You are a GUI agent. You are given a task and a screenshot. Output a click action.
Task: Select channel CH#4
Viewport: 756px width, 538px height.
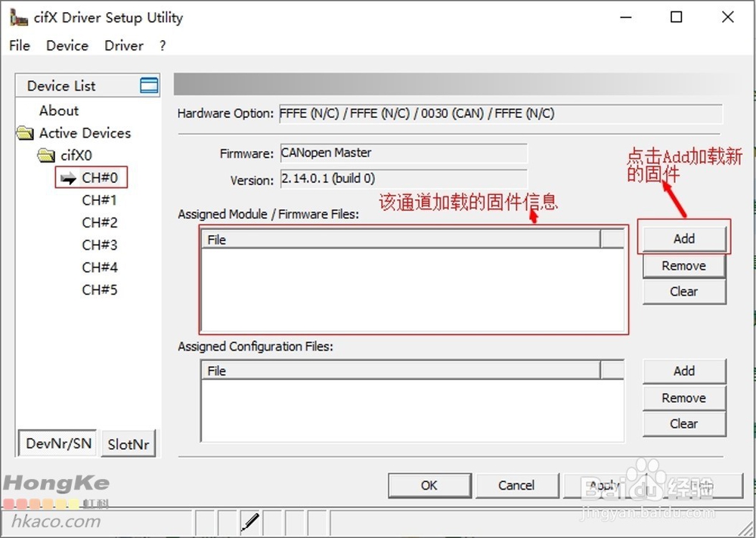(x=99, y=267)
